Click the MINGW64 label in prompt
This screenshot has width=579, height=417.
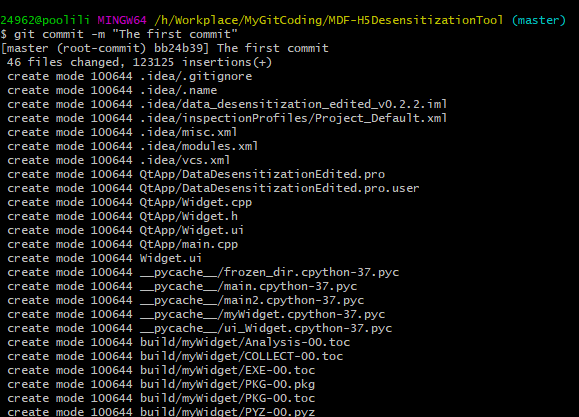pyautogui.click(x=122, y=20)
